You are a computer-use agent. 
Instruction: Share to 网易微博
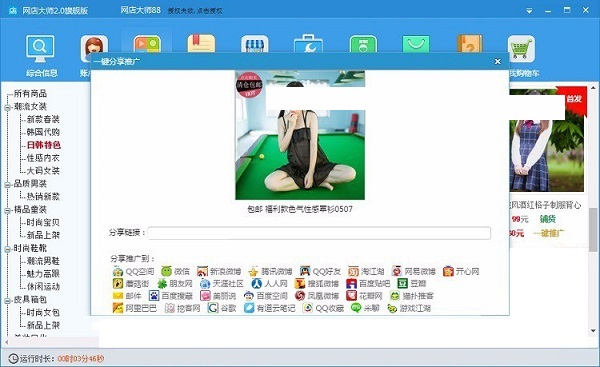click(x=414, y=271)
